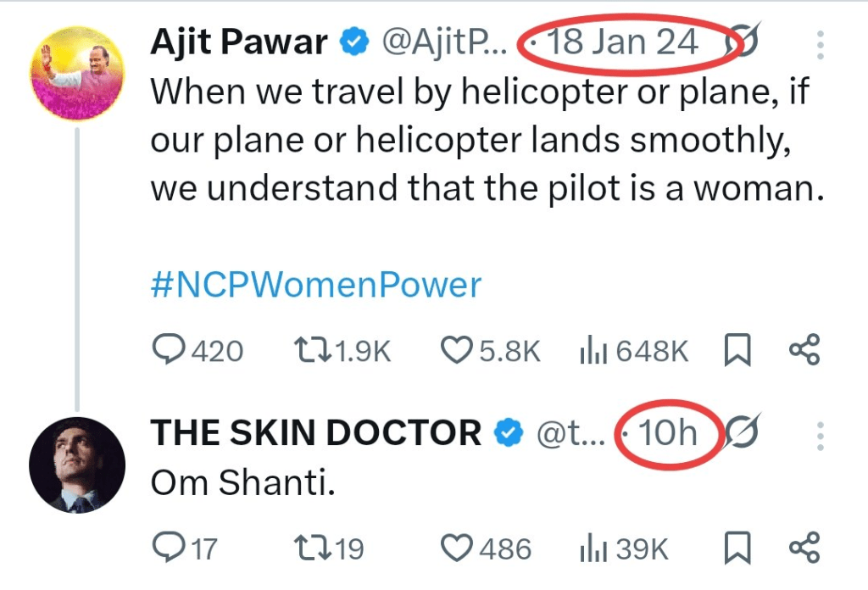Share Ajit Pawar's tweet
Viewport: 868px width, 590px height.
coord(804,351)
